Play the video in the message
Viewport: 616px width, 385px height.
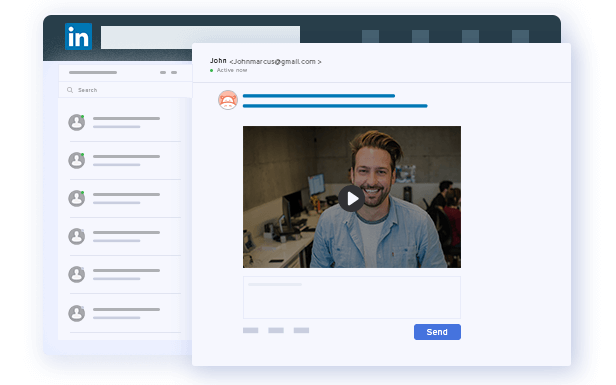(352, 198)
